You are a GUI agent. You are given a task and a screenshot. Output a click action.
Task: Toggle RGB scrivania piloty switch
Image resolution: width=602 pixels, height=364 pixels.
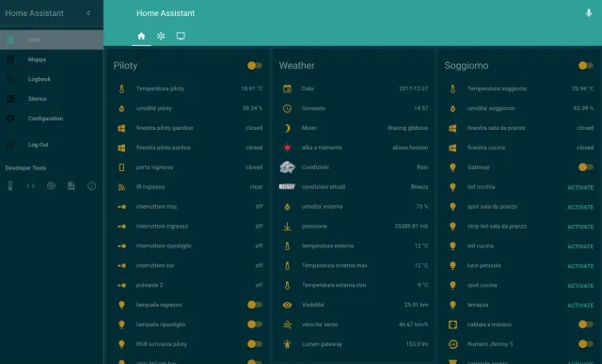coord(255,343)
